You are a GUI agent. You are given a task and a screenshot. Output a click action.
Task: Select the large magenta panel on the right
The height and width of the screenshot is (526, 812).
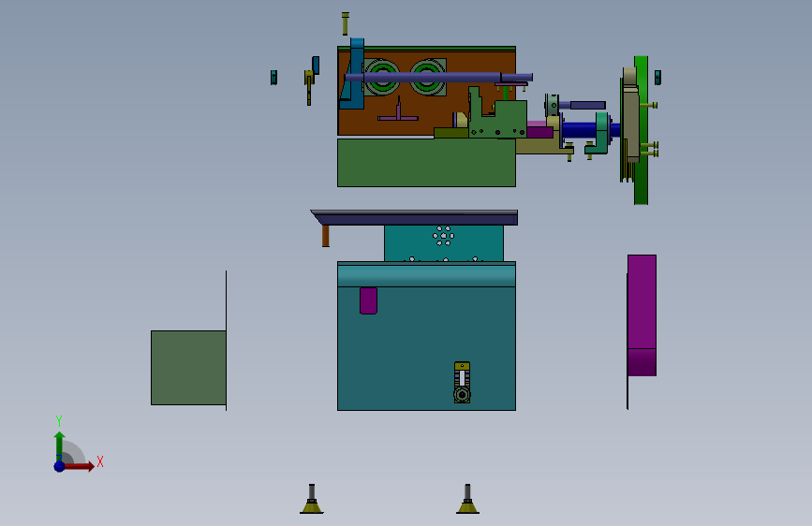642,314
